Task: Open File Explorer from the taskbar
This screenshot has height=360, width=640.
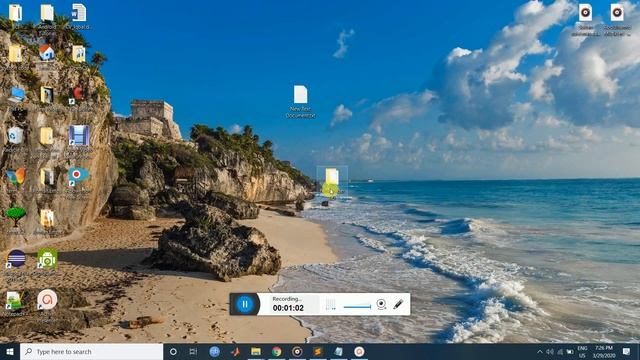Action: point(256,351)
